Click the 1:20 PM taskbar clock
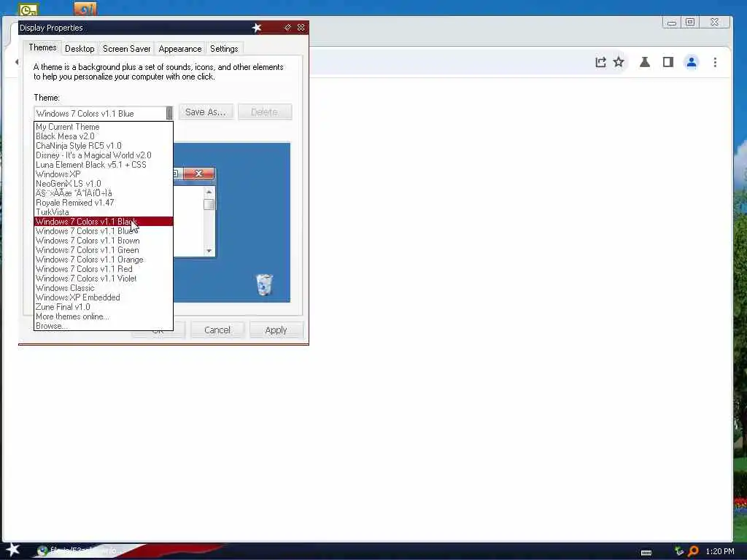This screenshot has height=560, width=747. click(x=720, y=551)
